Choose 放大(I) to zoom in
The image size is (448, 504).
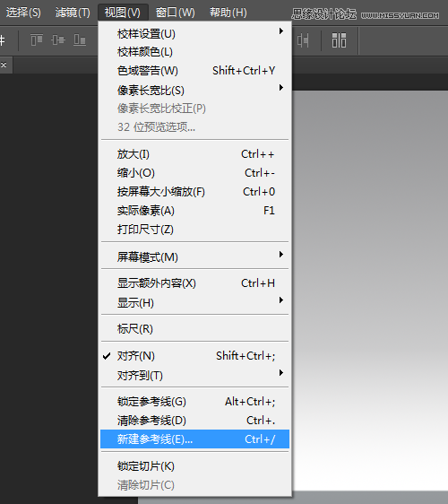(194, 154)
